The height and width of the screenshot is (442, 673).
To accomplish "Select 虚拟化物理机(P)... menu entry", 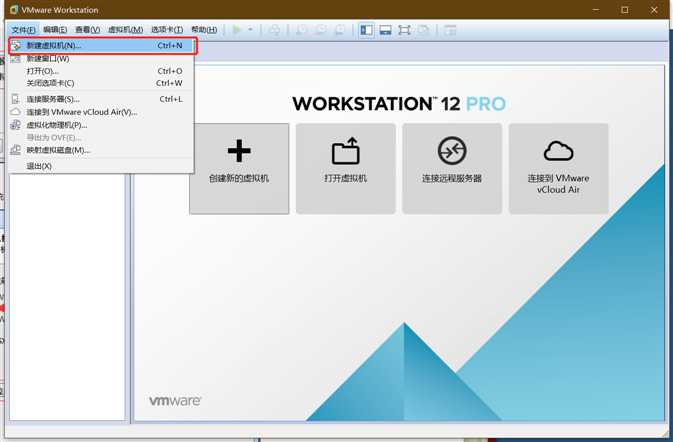I will click(x=101, y=125).
